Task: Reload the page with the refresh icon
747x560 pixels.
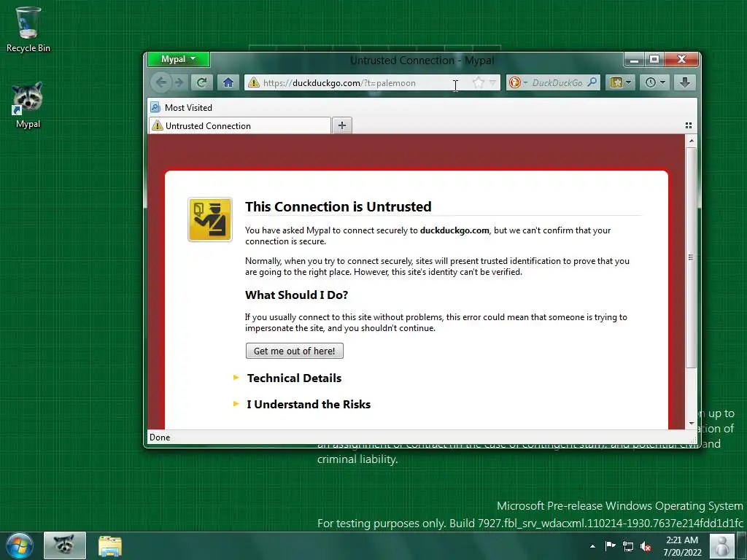Action: click(201, 82)
